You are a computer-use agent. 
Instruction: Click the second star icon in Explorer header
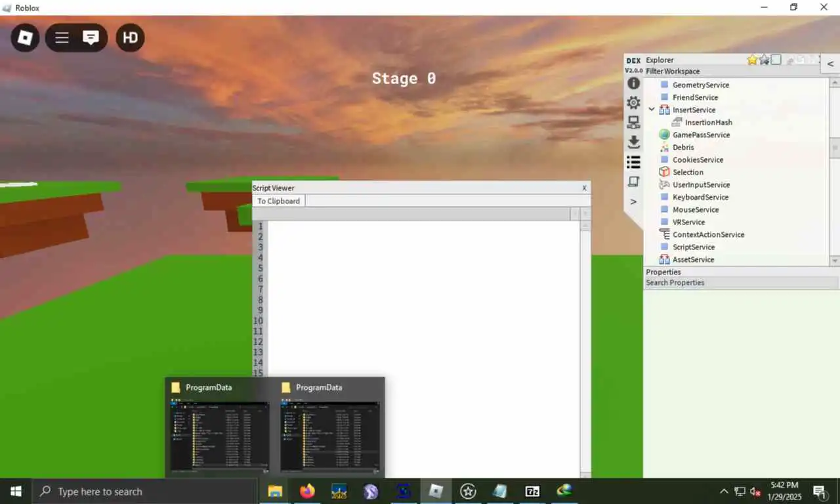[765, 60]
